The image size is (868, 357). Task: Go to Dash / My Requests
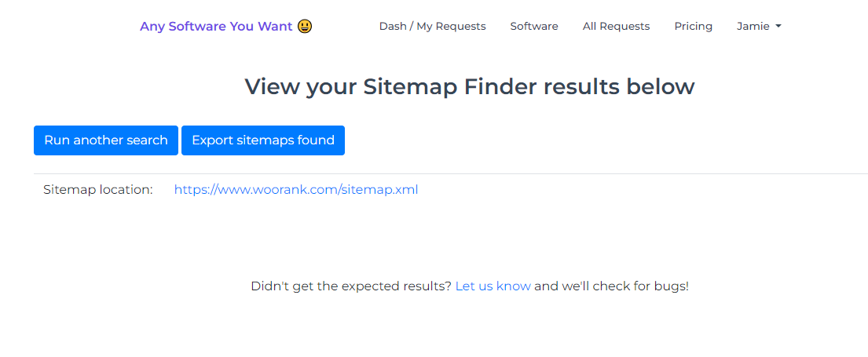(x=432, y=26)
